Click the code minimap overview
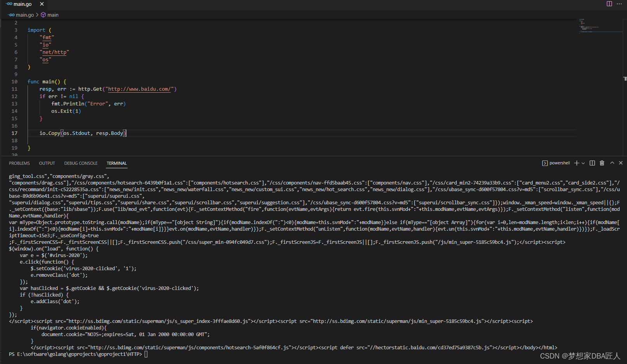Image resolution: width=627 pixels, height=364 pixels. (x=601, y=26)
